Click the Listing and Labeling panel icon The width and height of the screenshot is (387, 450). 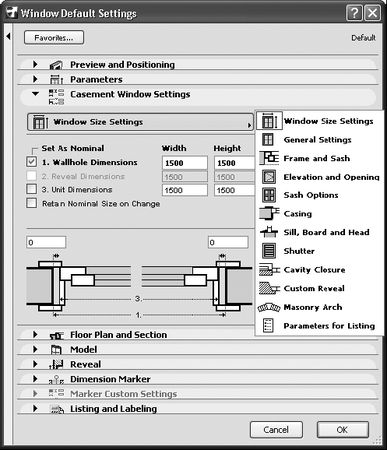click(56, 409)
